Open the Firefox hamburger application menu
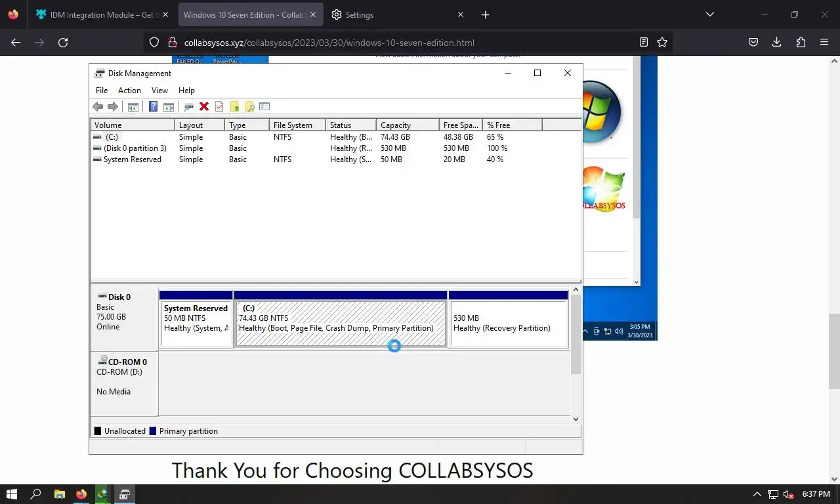 [x=824, y=43]
